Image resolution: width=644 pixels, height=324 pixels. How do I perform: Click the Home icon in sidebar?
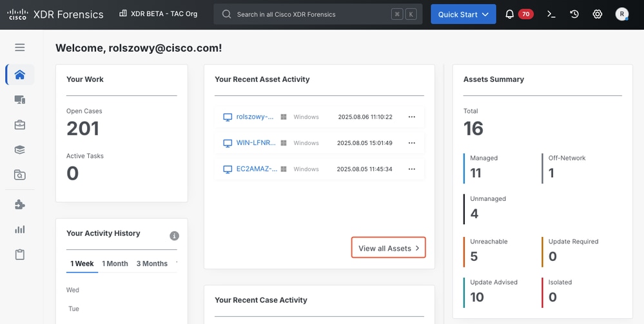coord(19,75)
